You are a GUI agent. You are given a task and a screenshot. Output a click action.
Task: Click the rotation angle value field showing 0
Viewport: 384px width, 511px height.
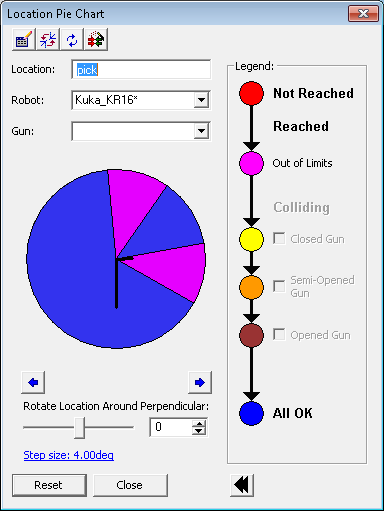coord(171,427)
